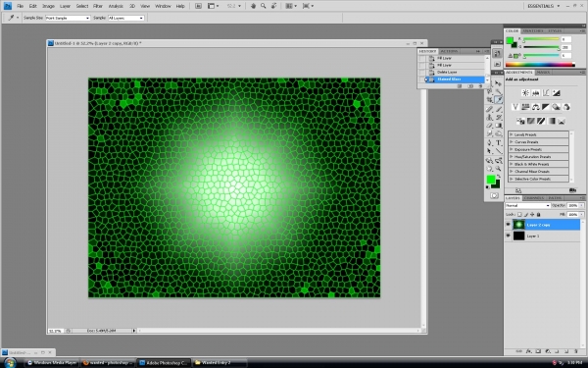Open the Sample All Layers dropdown

(126, 18)
